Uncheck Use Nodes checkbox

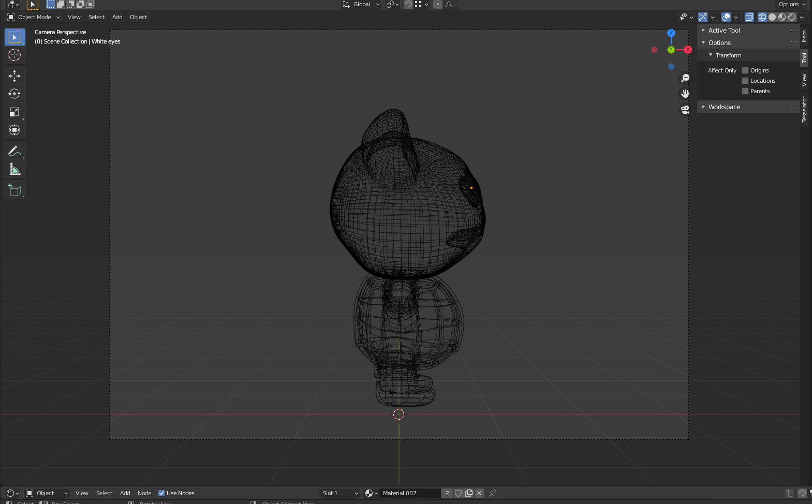point(161,493)
